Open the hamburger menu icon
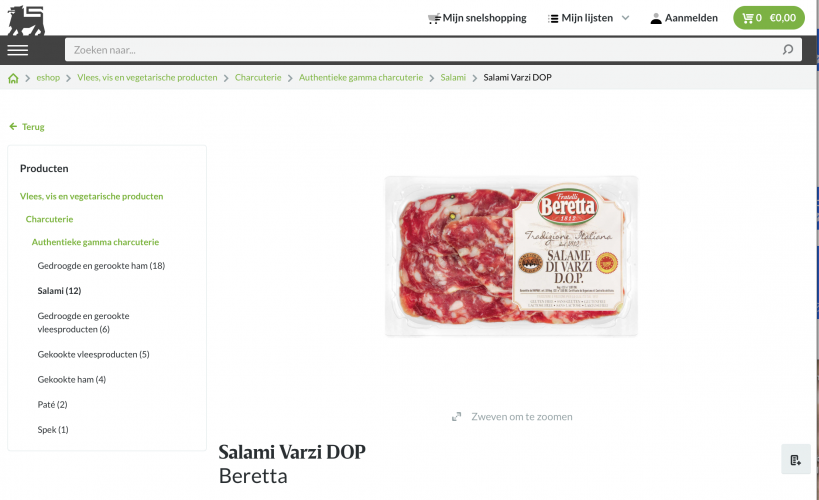Viewport: 819px width, 500px height. coord(17,50)
